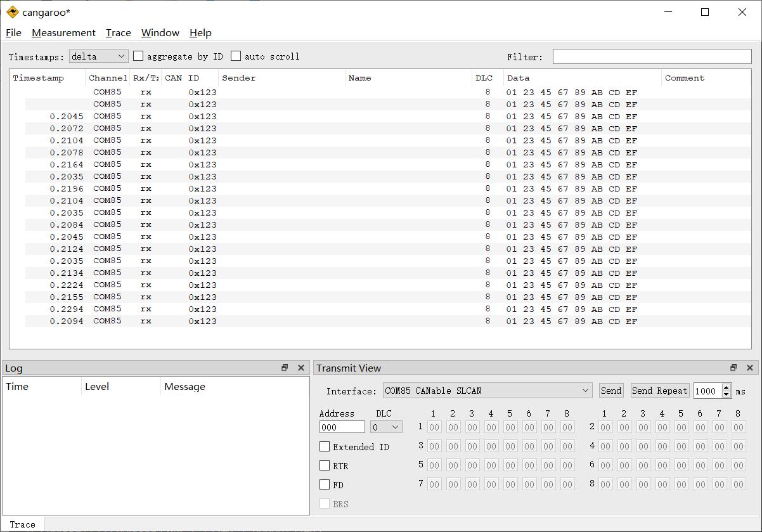Viewport: 762px width, 532px height.
Task: Decrease the repeat interval with down arrow
Action: click(x=726, y=394)
